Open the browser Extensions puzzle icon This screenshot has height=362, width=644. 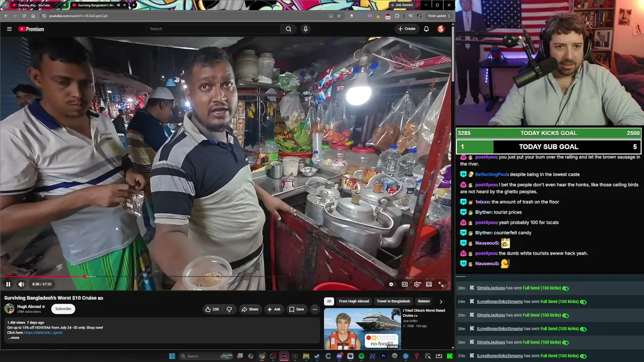click(397, 16)
